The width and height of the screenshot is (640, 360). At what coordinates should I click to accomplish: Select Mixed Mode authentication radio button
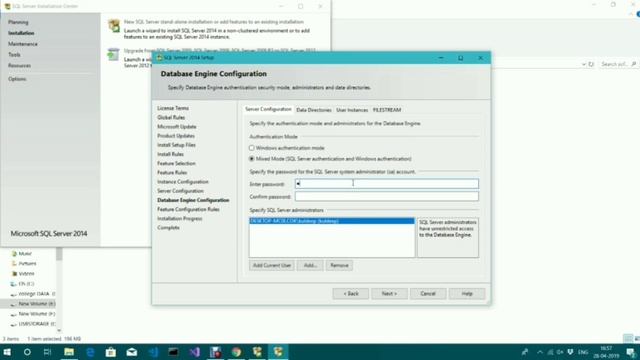tap(251, 159)
